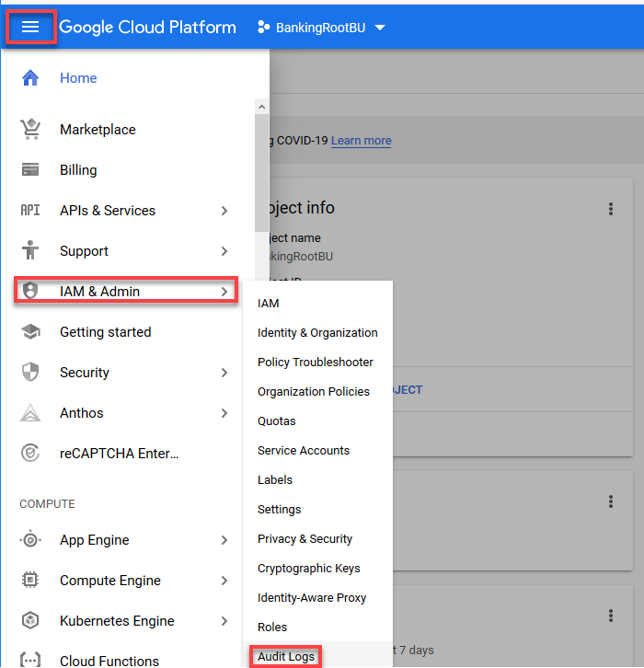Click the sidebar scrollbar thumb
The image size is (644, 668).
pos(261,173)
